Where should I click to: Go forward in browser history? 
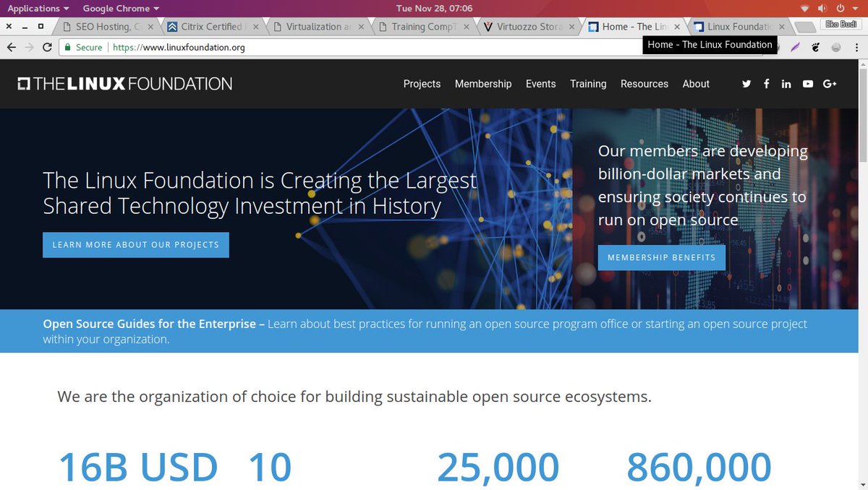pyautogui.click(x=29, y=47)
